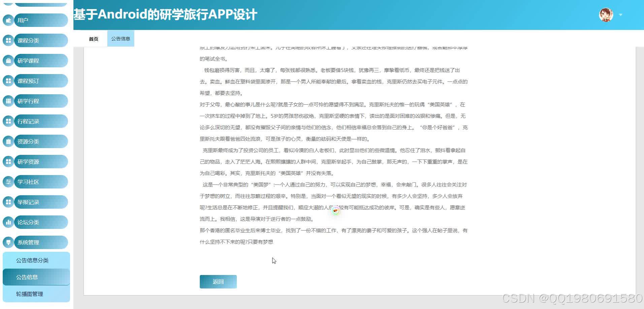Click the 研学课程 briefcase icon

tap(8, 61)
